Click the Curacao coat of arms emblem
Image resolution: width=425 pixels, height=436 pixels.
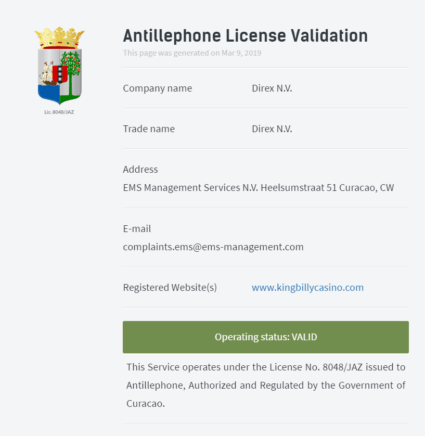pyautogui.click(x=59, y=66)
